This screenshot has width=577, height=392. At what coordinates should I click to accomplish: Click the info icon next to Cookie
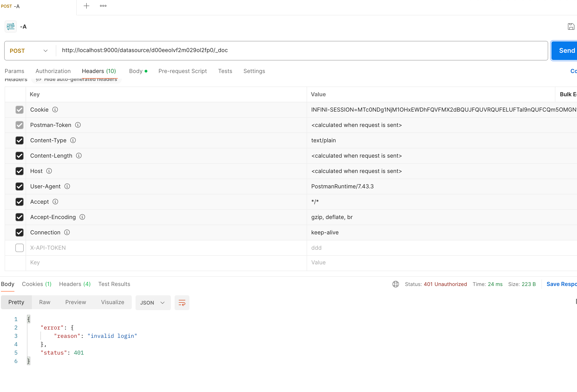click(55, 110)
